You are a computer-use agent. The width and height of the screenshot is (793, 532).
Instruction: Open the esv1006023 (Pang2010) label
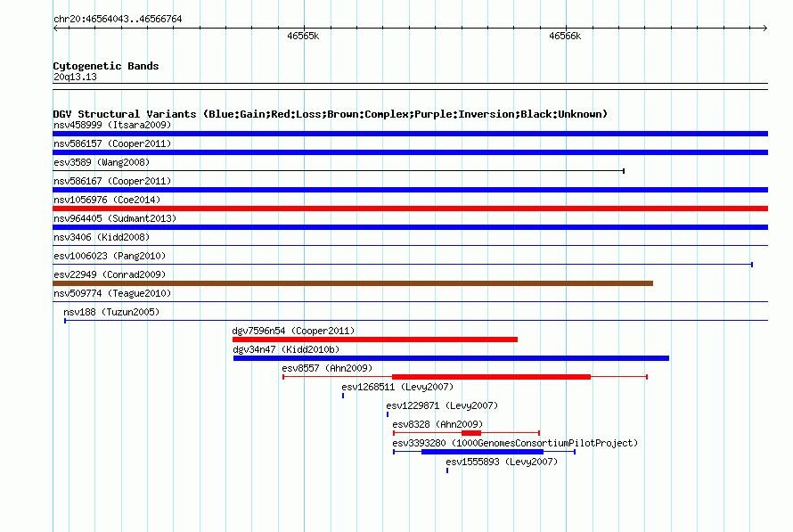[110, 256]
